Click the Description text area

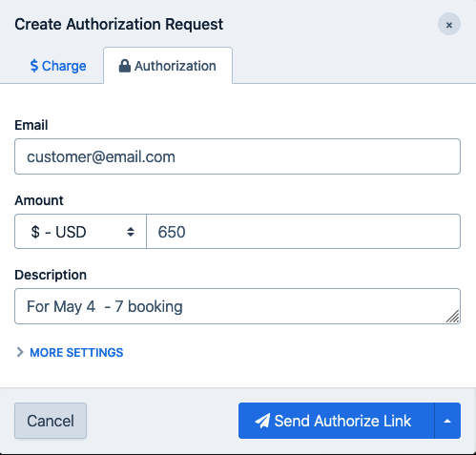[238, 306]
